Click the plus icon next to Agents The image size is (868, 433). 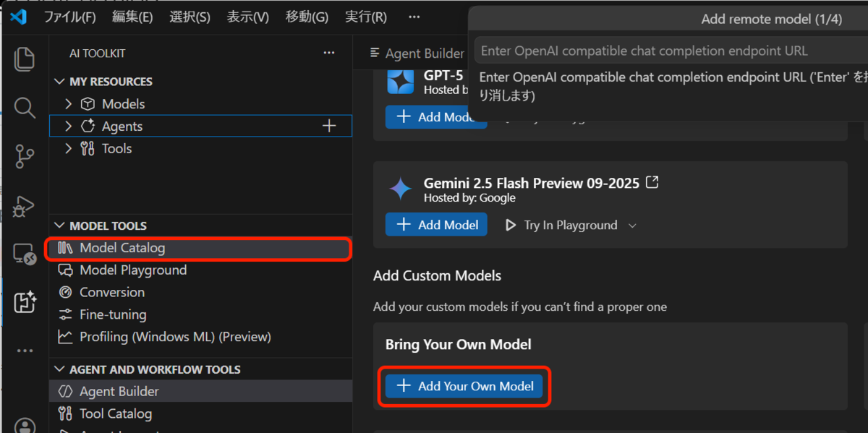point(329,127)
